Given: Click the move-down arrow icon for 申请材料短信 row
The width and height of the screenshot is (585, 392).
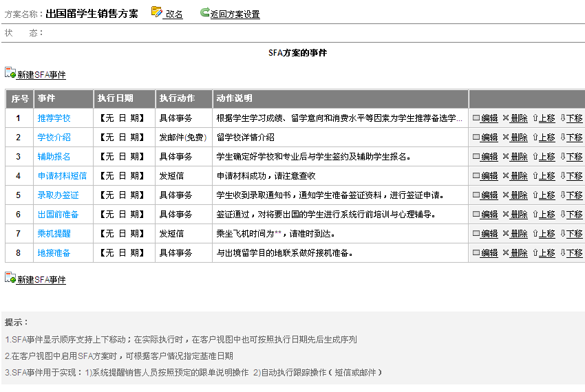Looking at the screenshot, I should click(x=562, y=176).
